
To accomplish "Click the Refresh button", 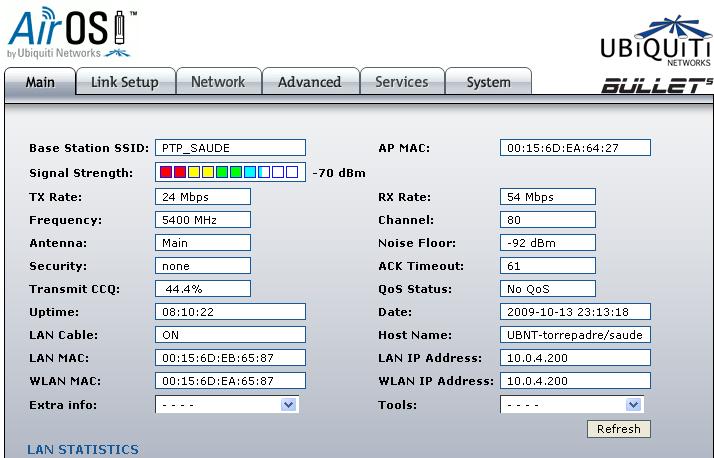I will (618, 429).
